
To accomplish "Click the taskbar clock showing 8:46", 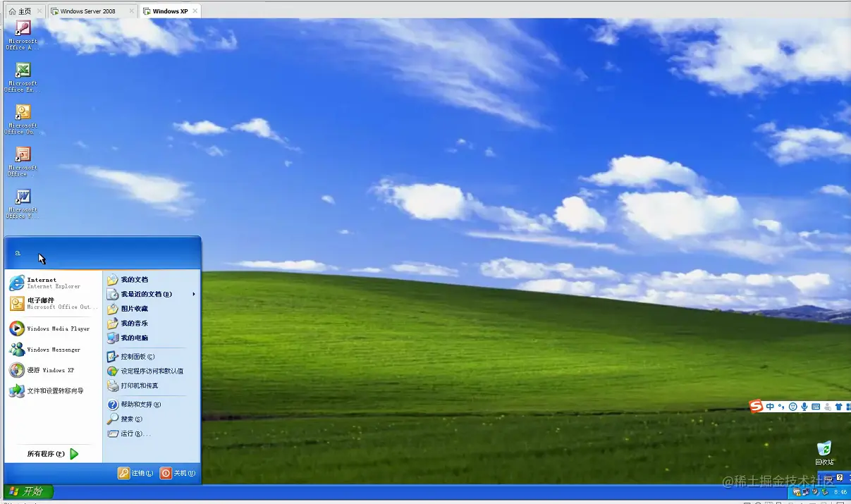I will point(840,492).
